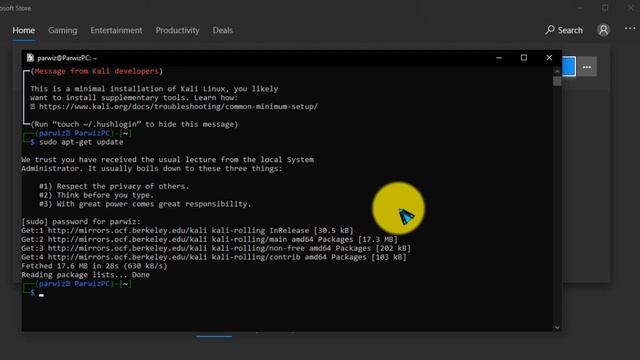The image size is (640, 360).
Task: Click the "Fetched 17.6 MB in 28s" line
Action: click(94, 266)
